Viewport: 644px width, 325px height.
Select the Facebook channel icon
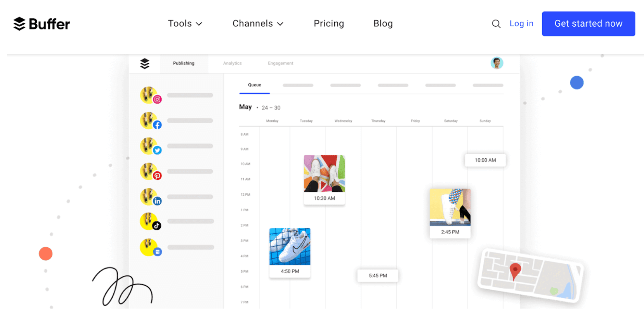click(157, 125)
